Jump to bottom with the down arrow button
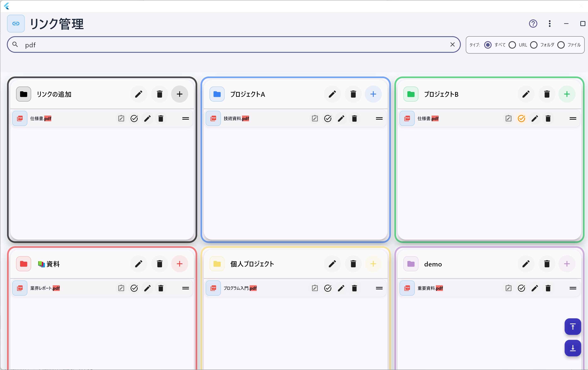 573,348
